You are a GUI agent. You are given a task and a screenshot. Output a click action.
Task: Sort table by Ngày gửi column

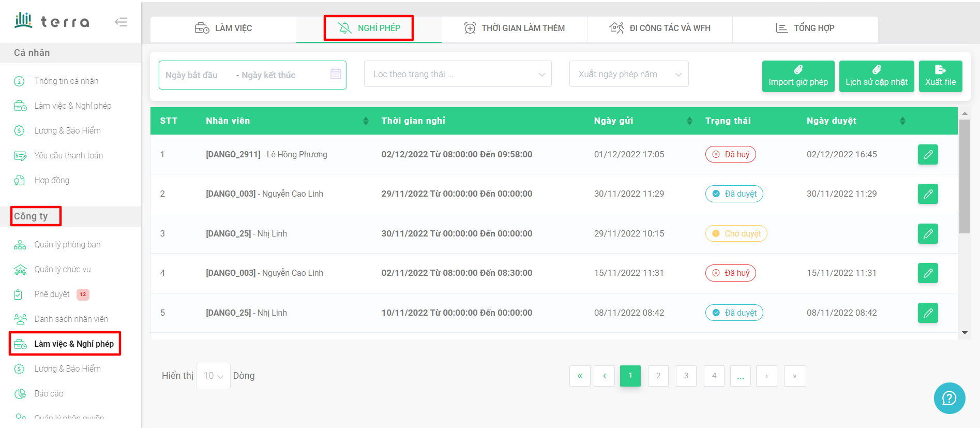coord(689,121)
